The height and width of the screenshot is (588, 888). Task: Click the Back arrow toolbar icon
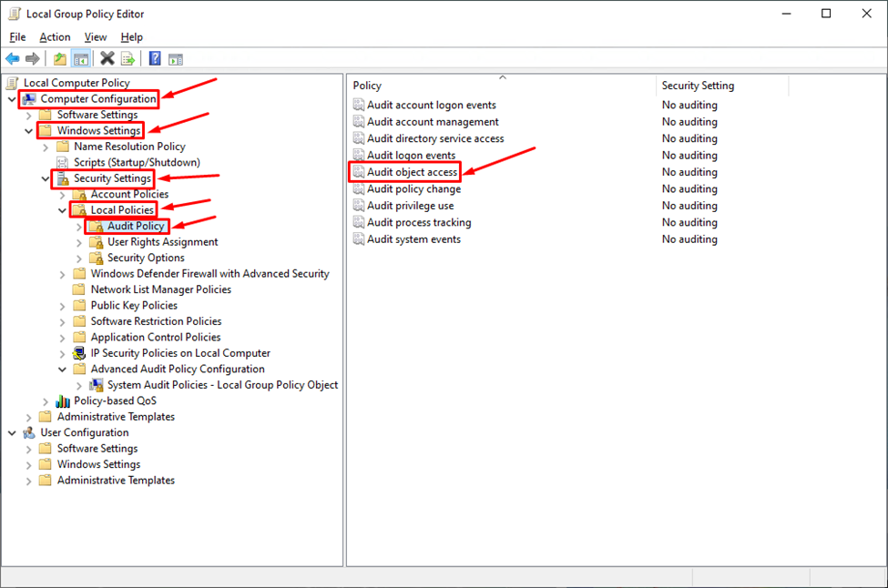click(13, 59)
